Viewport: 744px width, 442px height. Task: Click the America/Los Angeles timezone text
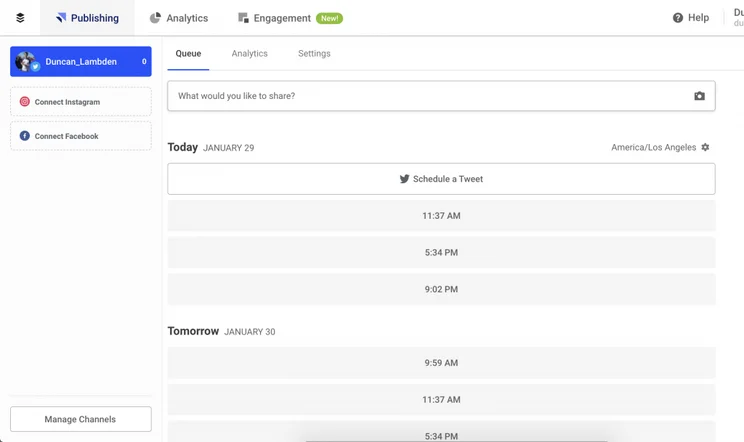pos(653,147)
